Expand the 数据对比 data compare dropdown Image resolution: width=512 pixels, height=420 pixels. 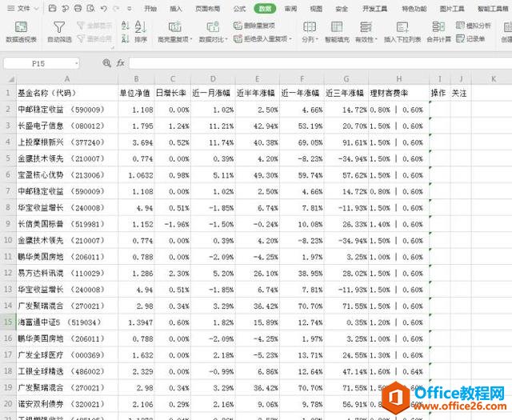pos(226,39)
